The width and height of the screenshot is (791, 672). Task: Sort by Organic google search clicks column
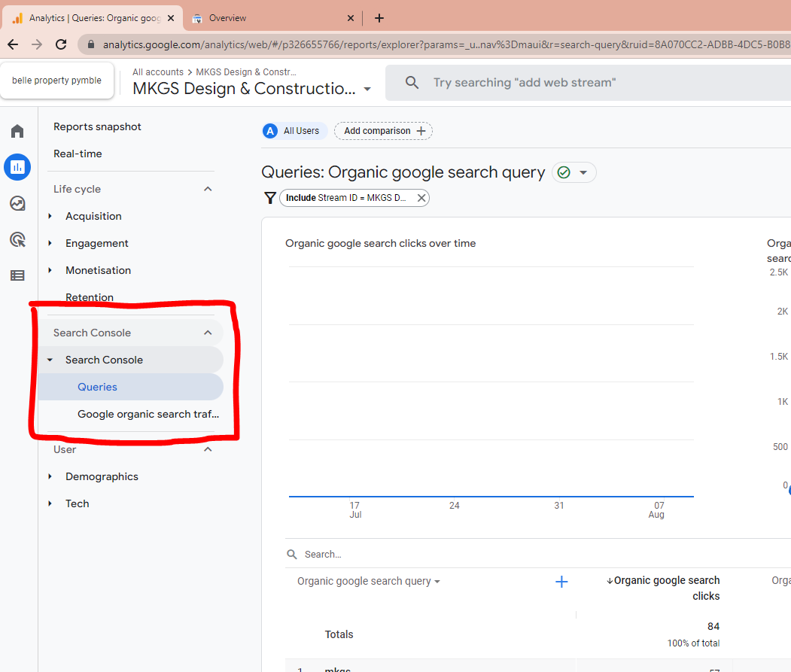[x=665, y=588]
